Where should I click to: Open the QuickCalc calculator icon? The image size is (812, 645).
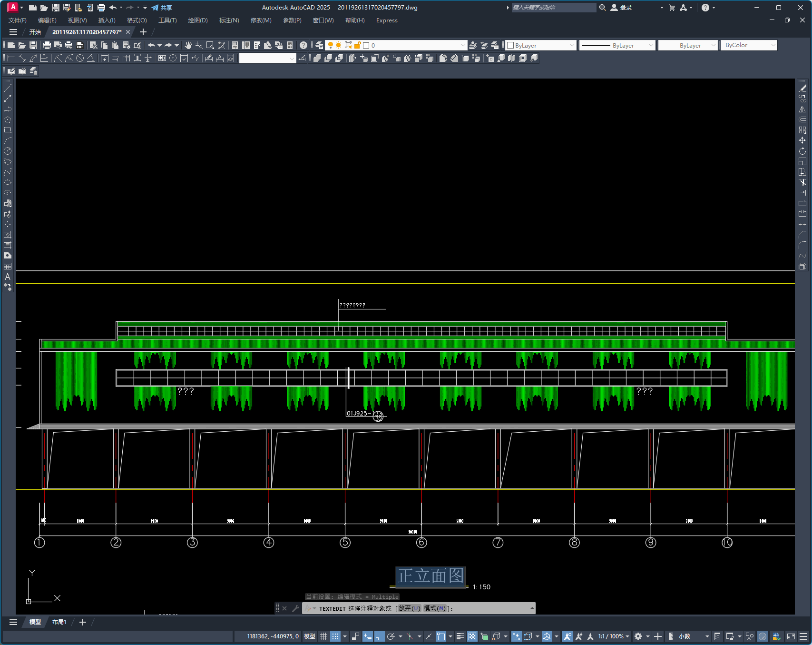[x=290, y=45]
